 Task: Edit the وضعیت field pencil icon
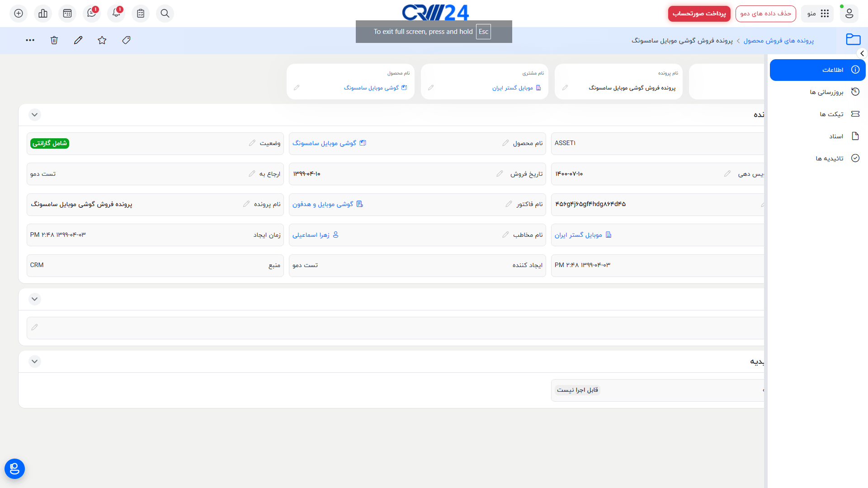point(252,143)
